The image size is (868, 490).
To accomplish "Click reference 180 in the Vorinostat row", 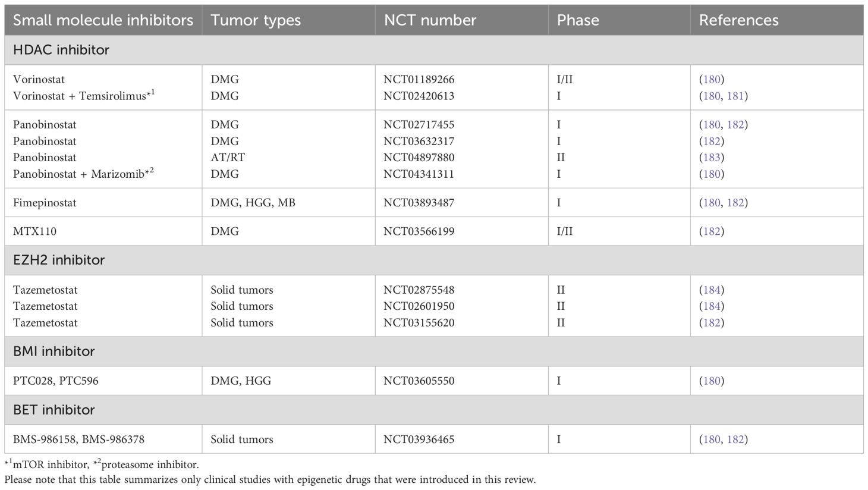I will (712, 79).
